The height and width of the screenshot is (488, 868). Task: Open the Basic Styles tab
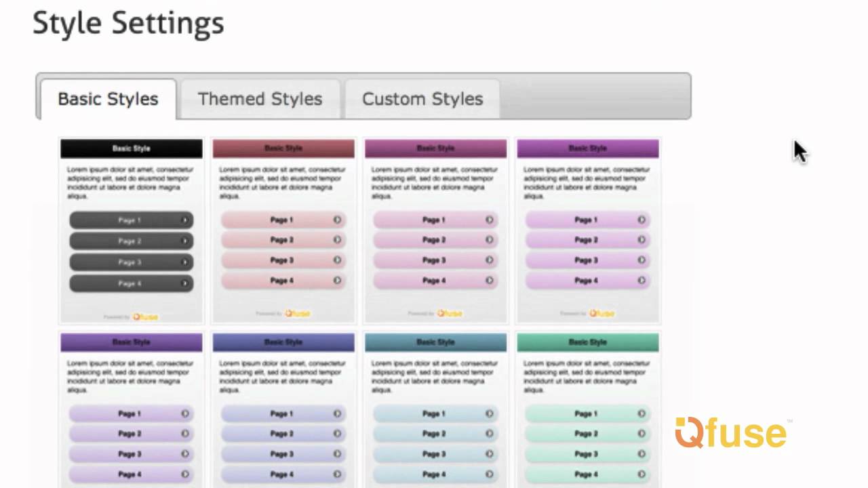point(108,99)
